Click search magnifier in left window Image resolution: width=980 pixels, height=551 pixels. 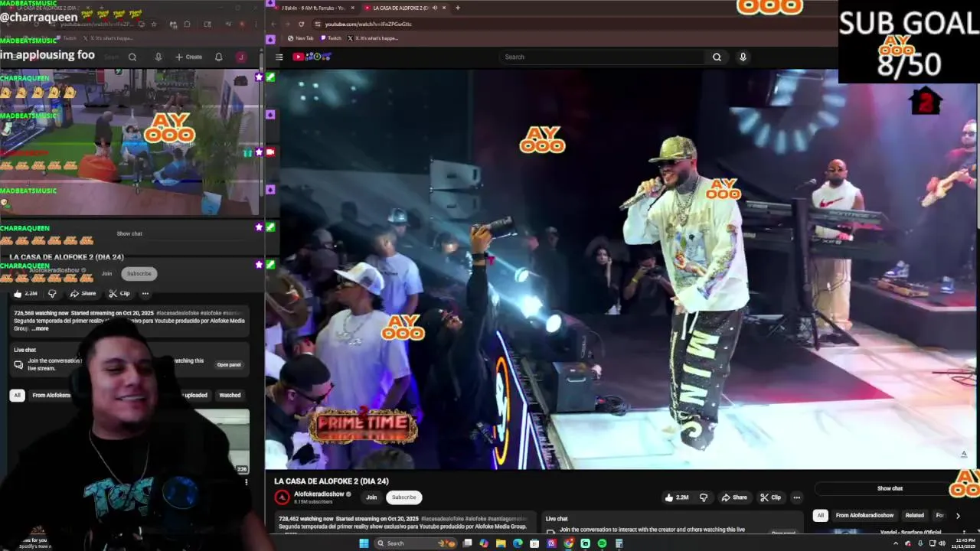point(132,57)
